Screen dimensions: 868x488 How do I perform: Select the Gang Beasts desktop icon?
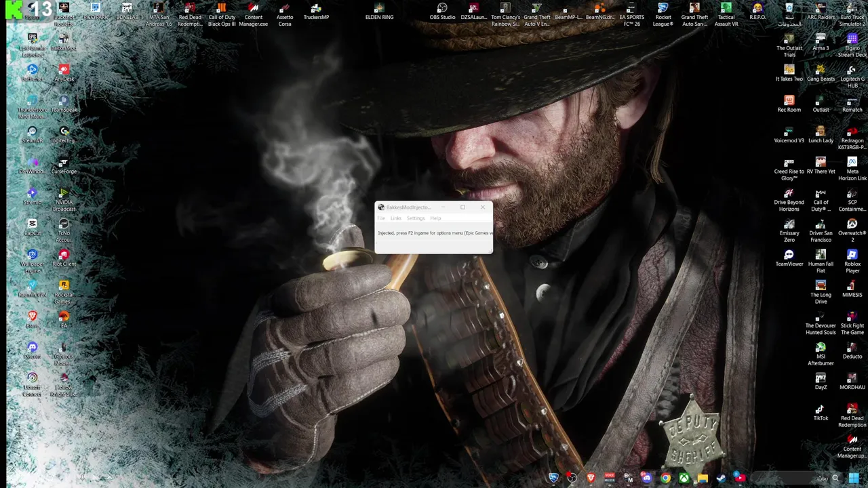click(821, 73)
